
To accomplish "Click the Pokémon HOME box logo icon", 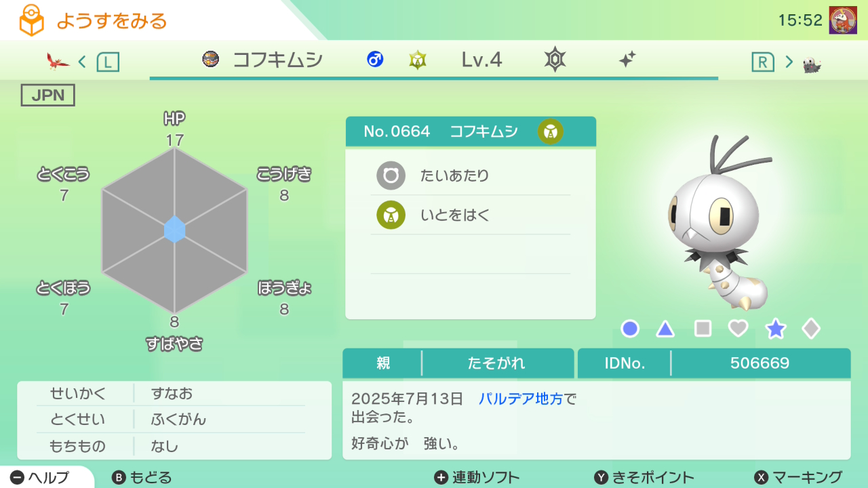I will click(x=32, y=20).
